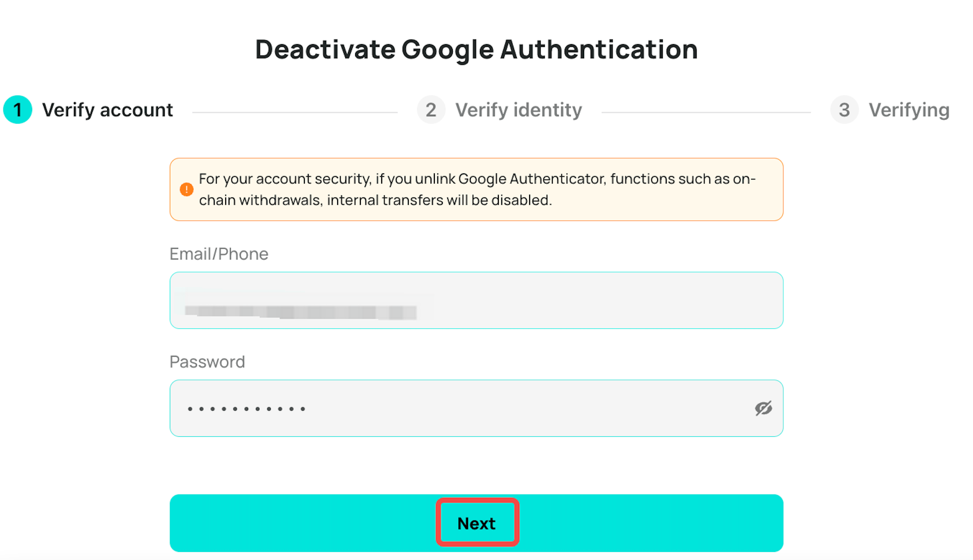Click progress line between steps 1 and 2
Viewport: 973px width, 560px height.
click(x=295, y=112)
